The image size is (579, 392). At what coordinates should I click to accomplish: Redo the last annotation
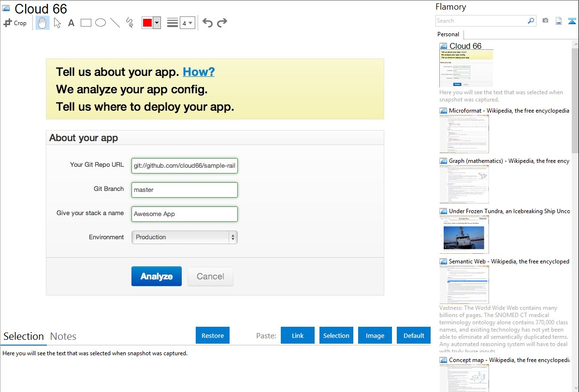coord(222,23)
